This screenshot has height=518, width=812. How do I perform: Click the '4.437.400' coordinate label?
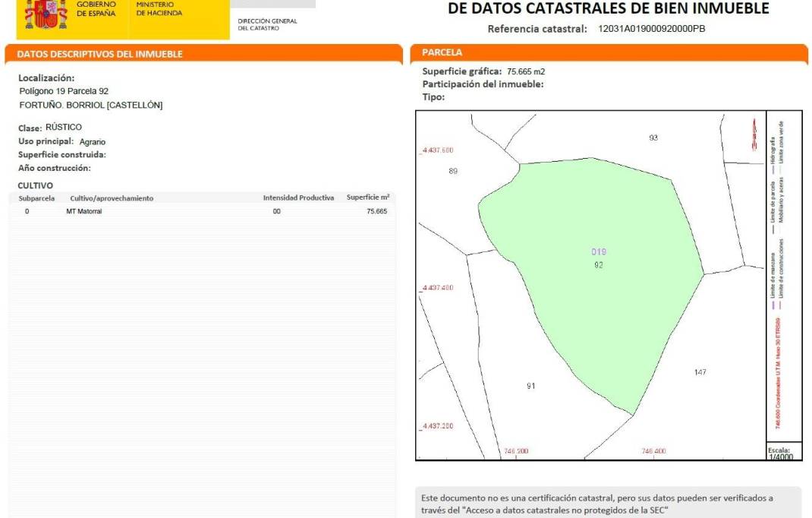point(438,288)
